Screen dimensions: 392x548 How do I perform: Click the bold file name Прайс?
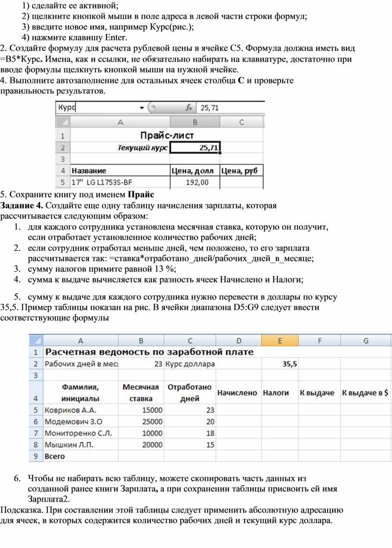141,195
